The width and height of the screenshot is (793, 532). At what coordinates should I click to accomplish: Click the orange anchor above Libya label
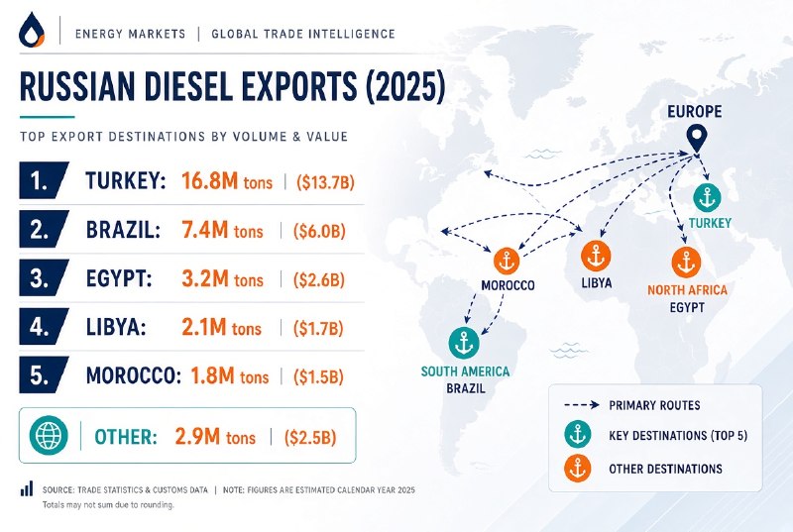(596, 256)
